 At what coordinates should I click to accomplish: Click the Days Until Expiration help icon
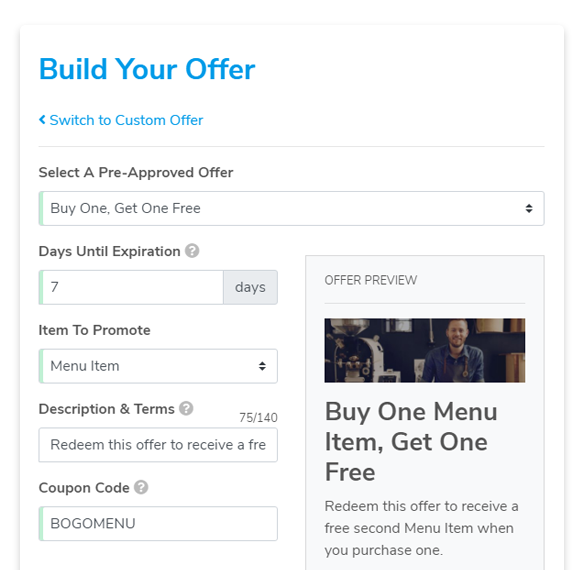point(192,251)
